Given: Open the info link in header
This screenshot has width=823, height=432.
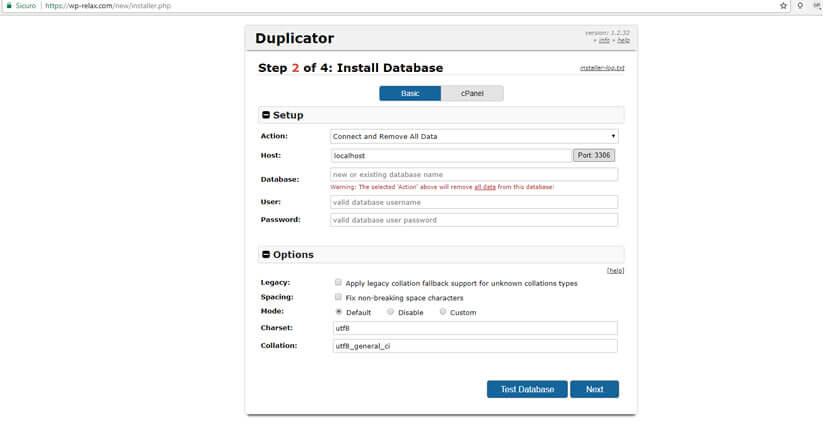Looking at the screenshot, I should click(605, 40).
